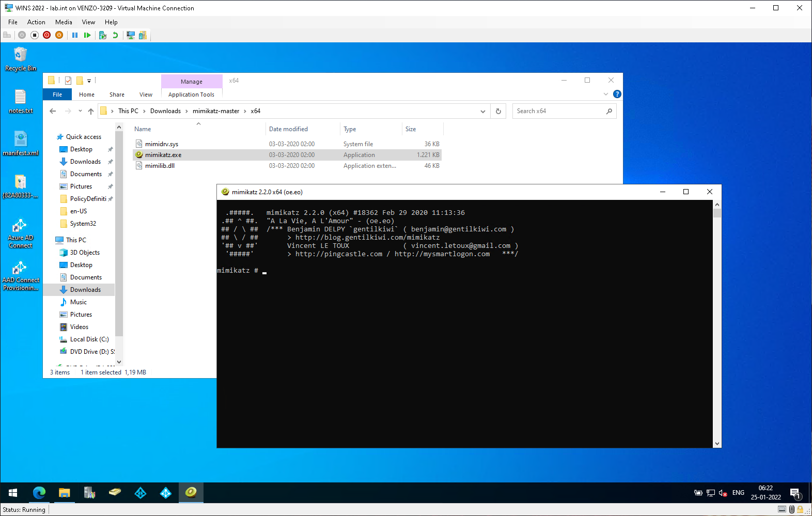Open the Share ribbon tab in Explorer
The width and height of the screenshot is (812, 516).
117,95
